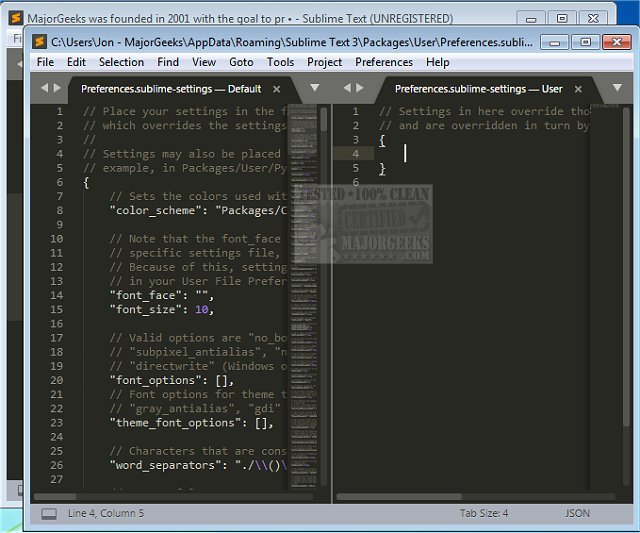
Task: Open the Help menu
Action: click(x=438, y=62)
